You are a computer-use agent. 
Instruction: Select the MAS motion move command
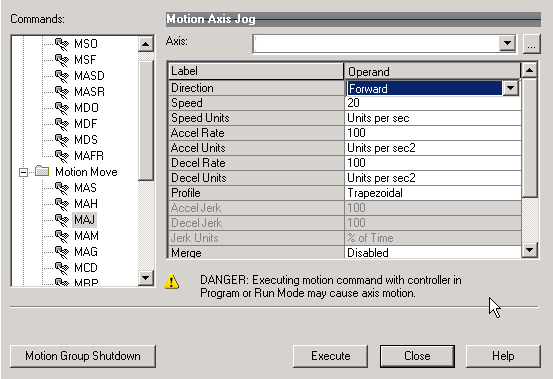coord(85,188)
